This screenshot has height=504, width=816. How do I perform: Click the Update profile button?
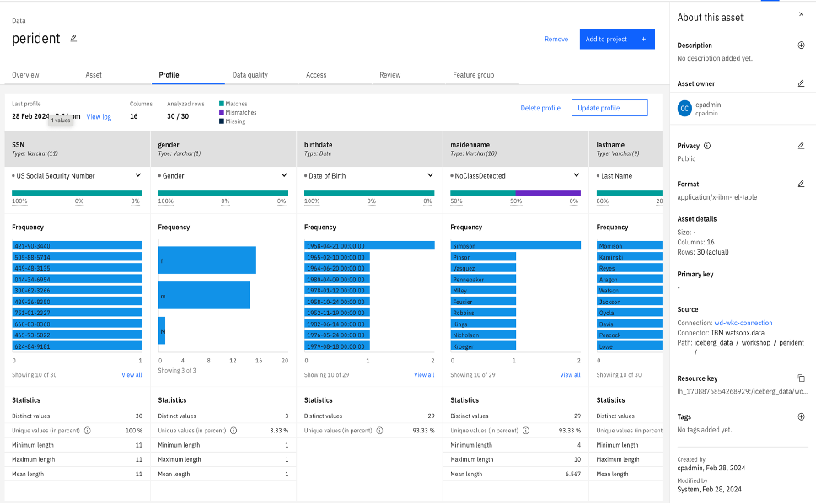tap(609, 108)
